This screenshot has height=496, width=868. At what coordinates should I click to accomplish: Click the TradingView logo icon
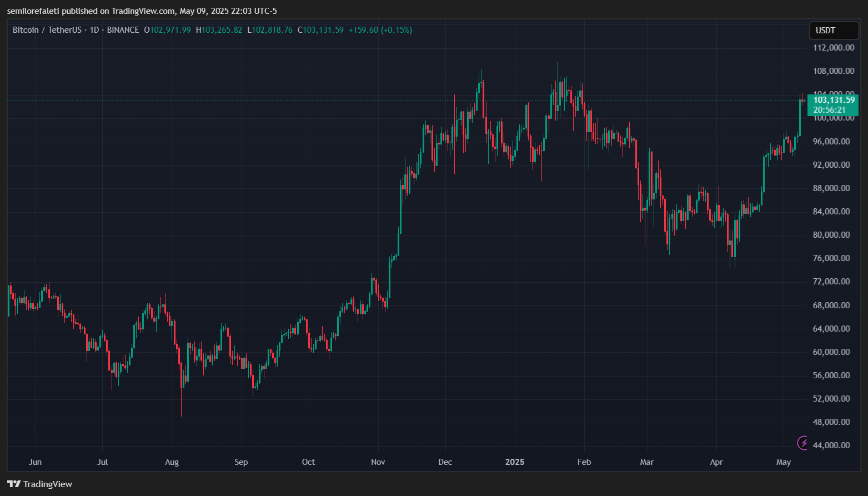(14, 484)
